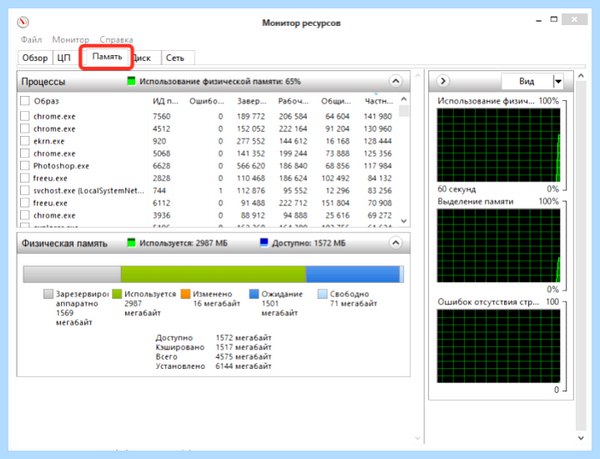
Task: Click the graphs pane scroll down arrow
Action: click(x=581, y=438)
